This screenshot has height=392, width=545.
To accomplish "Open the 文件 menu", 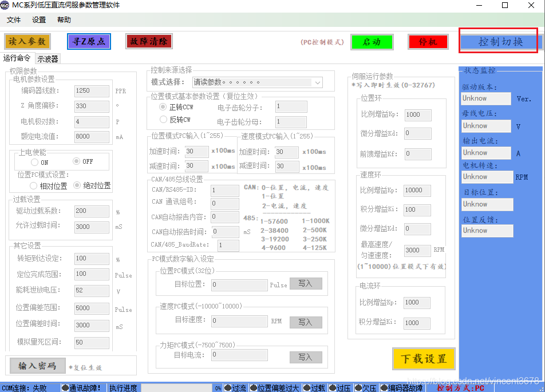I will click(x=14, y=20).
